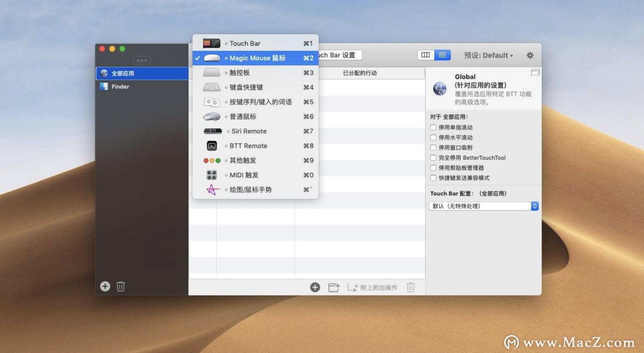Switch to column view layout icon
This screenshot has height=353, width=644.
(425, 55)
